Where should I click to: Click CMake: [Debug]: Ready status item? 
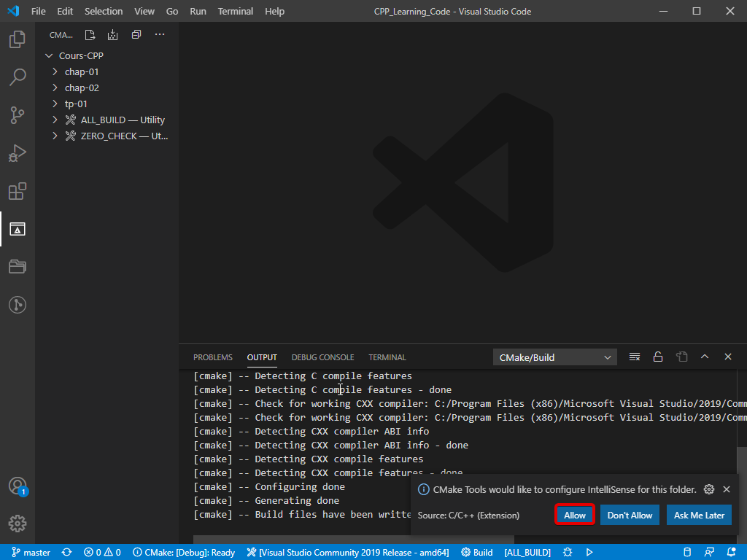pyautogui.click(x=184, y=553)
